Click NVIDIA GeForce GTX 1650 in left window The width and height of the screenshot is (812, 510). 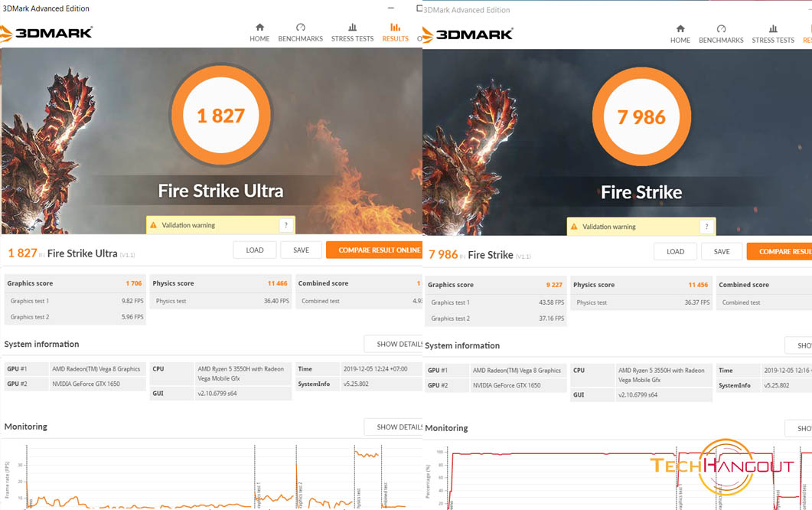86,384
